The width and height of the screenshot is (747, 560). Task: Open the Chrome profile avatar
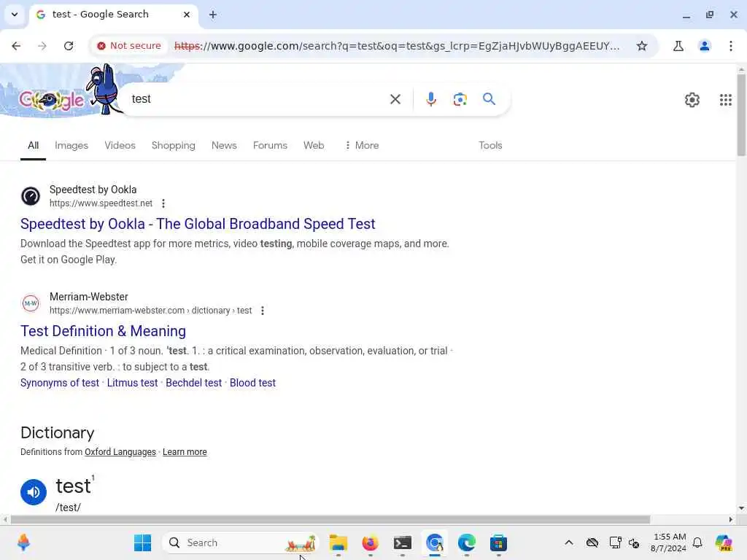click(704, 46)
